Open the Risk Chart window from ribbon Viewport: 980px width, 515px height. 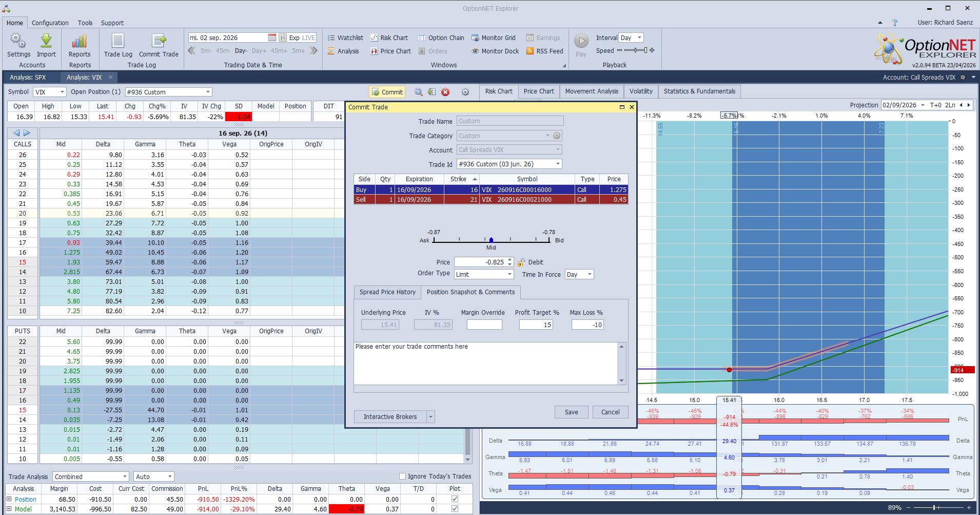tap(389, 37)
